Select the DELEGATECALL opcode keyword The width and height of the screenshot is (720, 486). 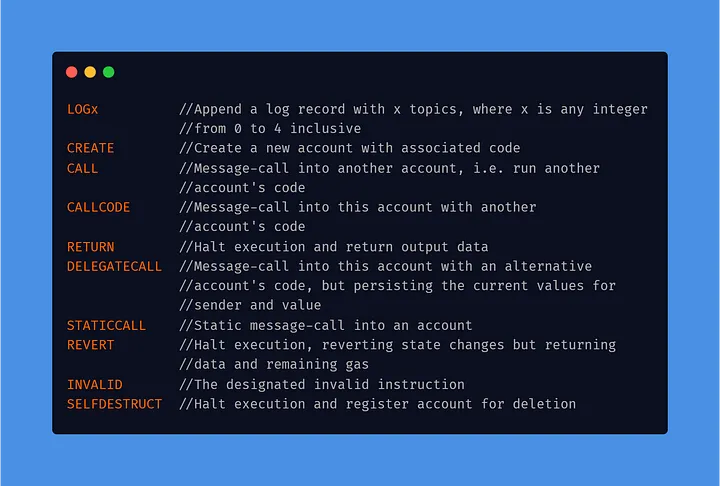pyautogui.click(x=114, y=266)
